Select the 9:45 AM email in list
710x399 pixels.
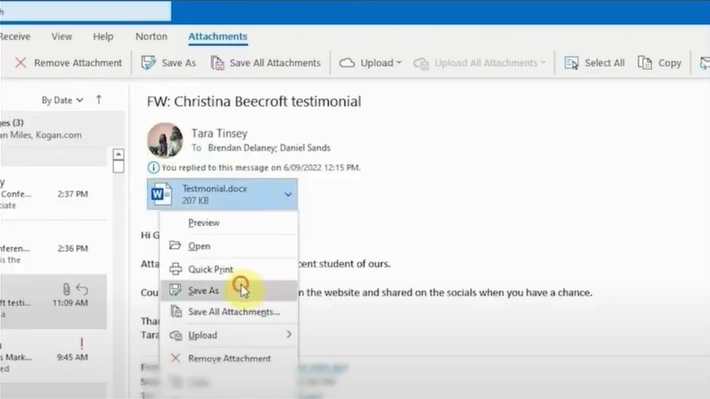pos(53,357)
